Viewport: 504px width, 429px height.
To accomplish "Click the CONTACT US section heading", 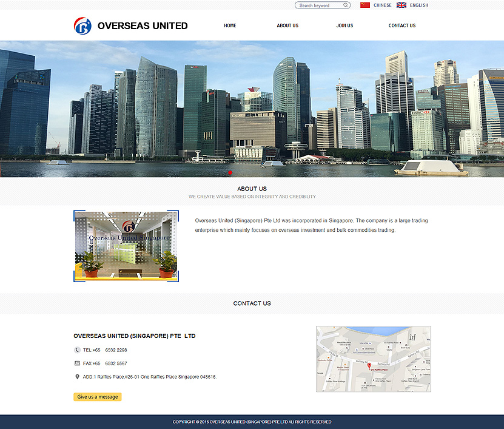I will (x=252, y=303).
